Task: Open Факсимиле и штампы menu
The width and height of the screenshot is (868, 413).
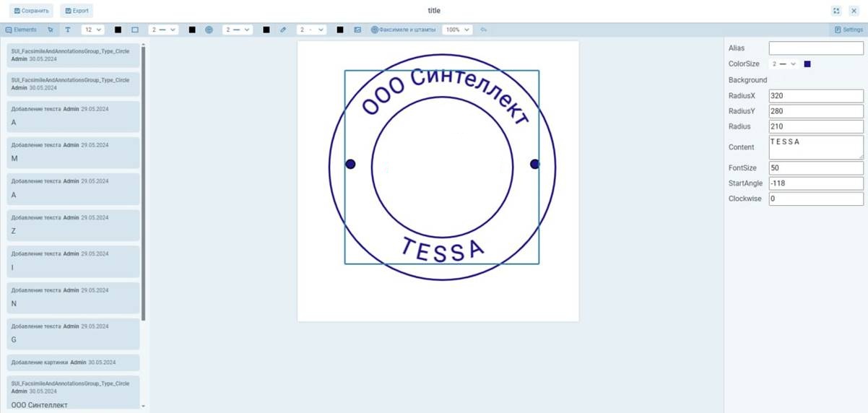Action: [403, 30]
